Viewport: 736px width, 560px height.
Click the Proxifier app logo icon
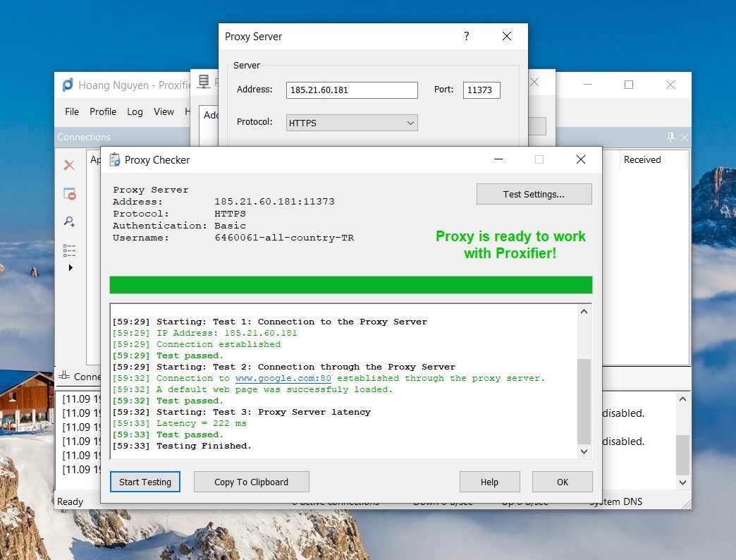[68, 85]
